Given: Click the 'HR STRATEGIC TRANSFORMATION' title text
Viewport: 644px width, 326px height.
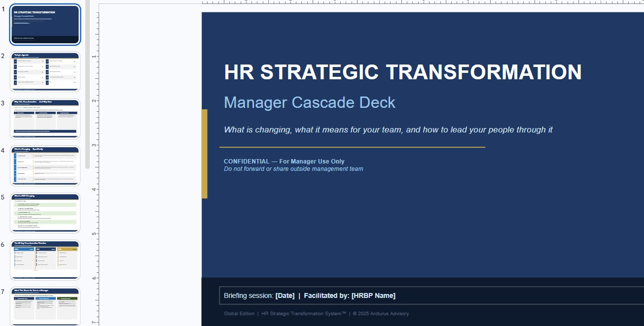Looking at the screenshot, I should point(402,72).
